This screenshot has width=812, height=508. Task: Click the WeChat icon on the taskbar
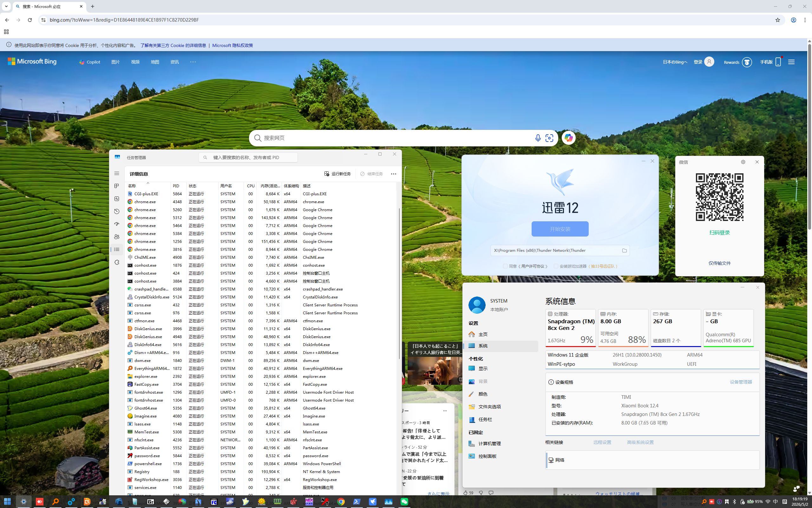pyautogui.click(x=404, y=502)
